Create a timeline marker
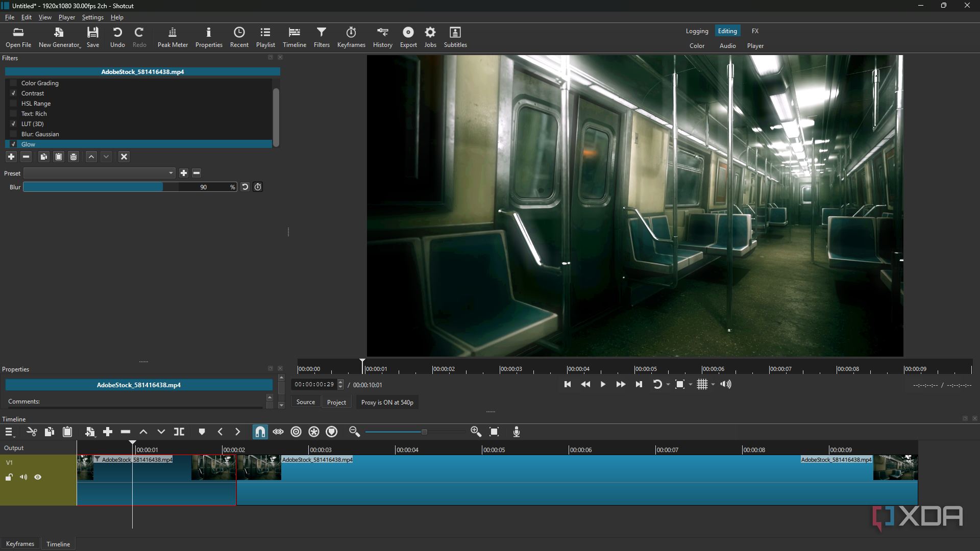The width and height of the screenshot is (980, 551). [x=202, y=432]
